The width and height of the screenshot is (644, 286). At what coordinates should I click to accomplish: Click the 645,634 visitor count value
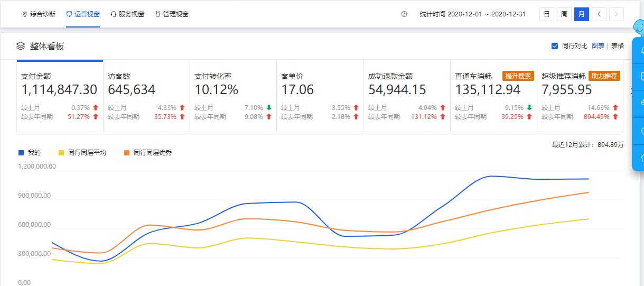coord(132,90)
